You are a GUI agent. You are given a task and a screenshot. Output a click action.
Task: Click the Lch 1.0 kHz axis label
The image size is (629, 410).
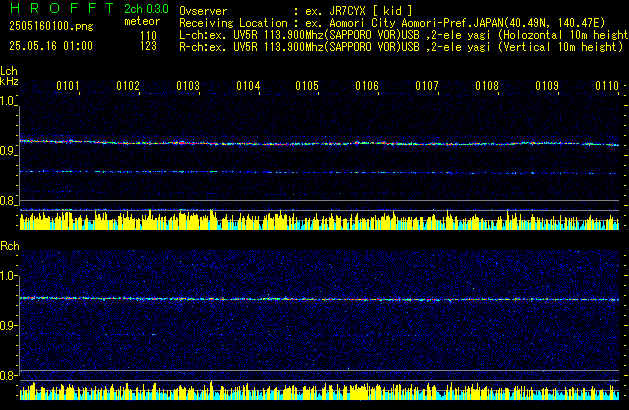(x=7, y=101)
